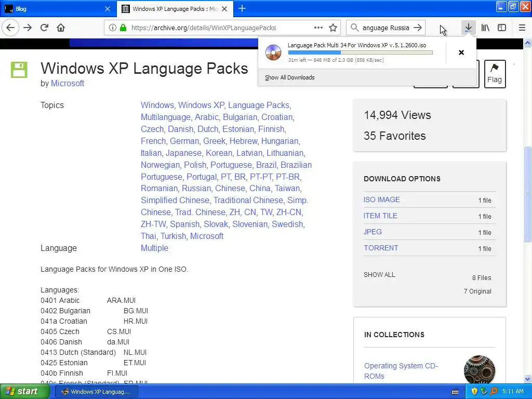Toggle the downloads panel arrow button
The image size is (532, 399).
[468, 28]
